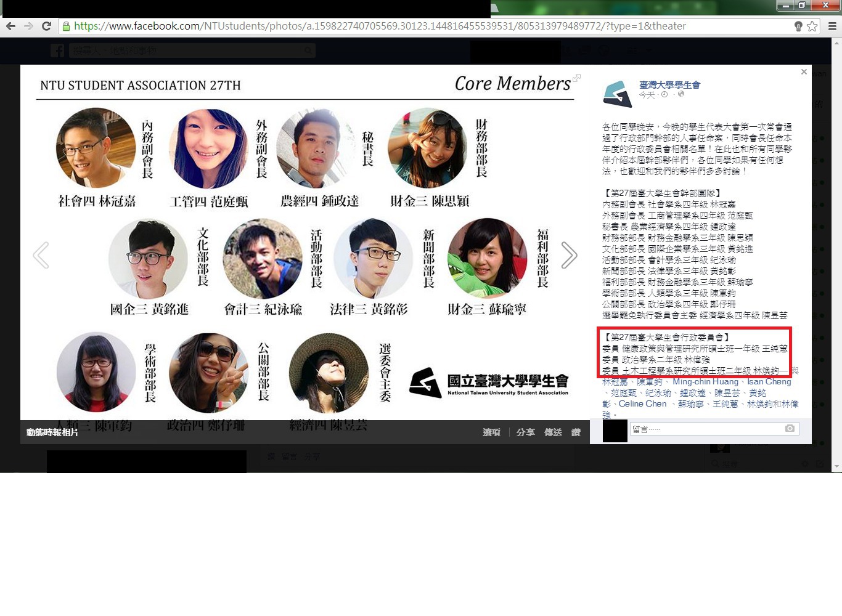Open the tagged link for 鍾政達
The width and height of the screenshot is (842, 616).
[693, 393]
